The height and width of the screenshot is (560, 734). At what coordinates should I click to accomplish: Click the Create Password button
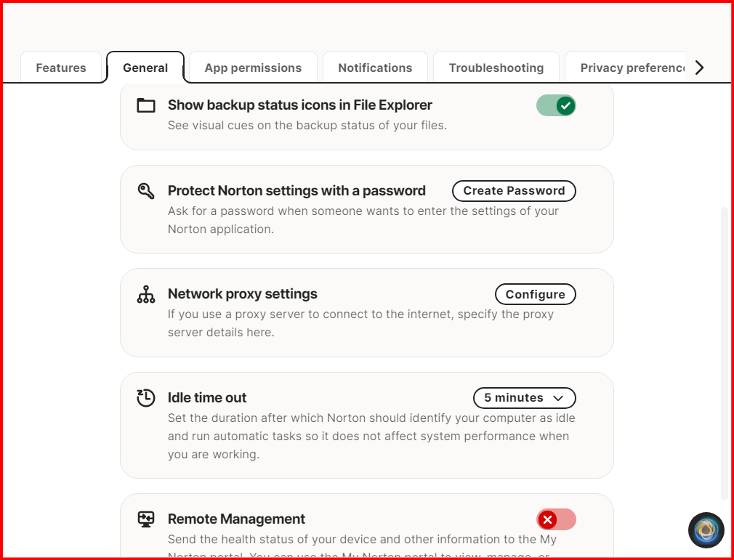click(514, 191)
